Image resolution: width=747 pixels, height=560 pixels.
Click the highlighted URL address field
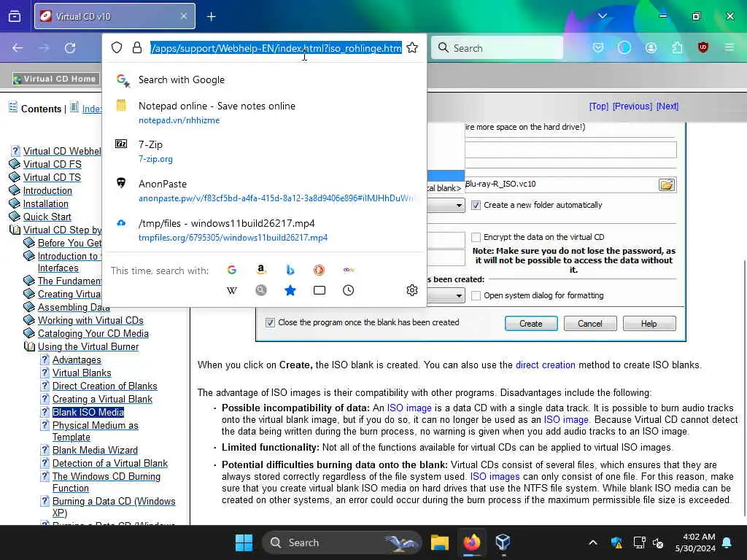coord(276,48)
